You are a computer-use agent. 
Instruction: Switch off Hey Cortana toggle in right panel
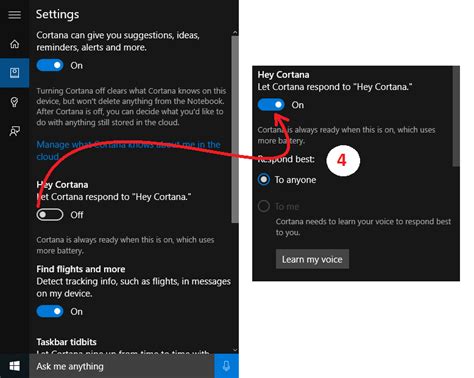pos(271,105)
